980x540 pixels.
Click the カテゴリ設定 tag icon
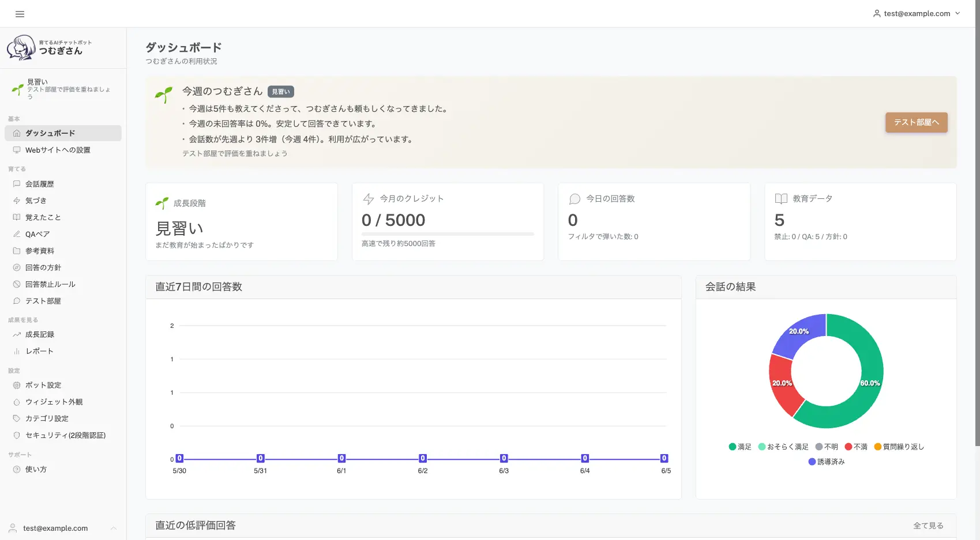(x=17, y=418)
